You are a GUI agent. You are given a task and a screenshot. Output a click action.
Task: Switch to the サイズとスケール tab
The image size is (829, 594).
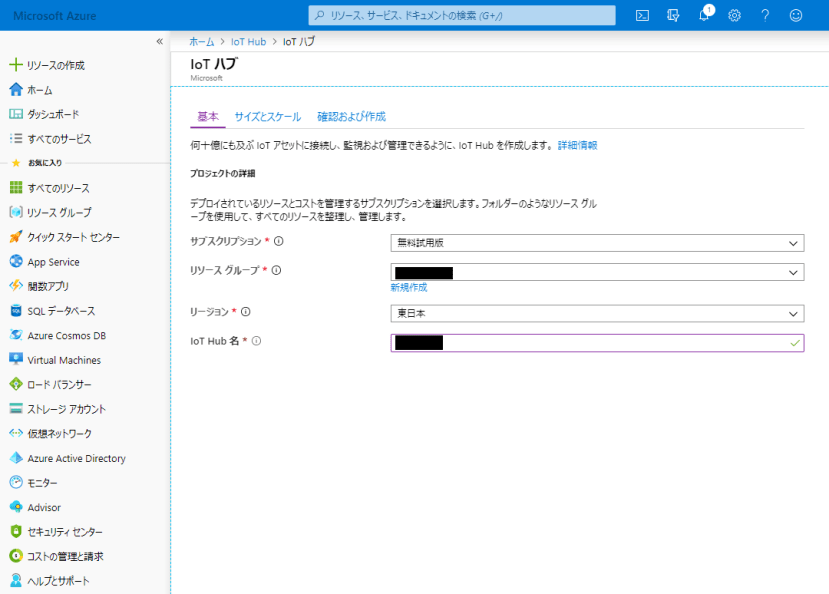coord(268,117)
